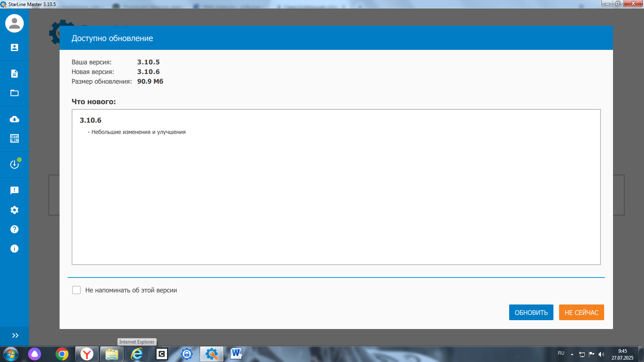Open the help question mark icon
This screenshot has height=362, width=644.
14,229
